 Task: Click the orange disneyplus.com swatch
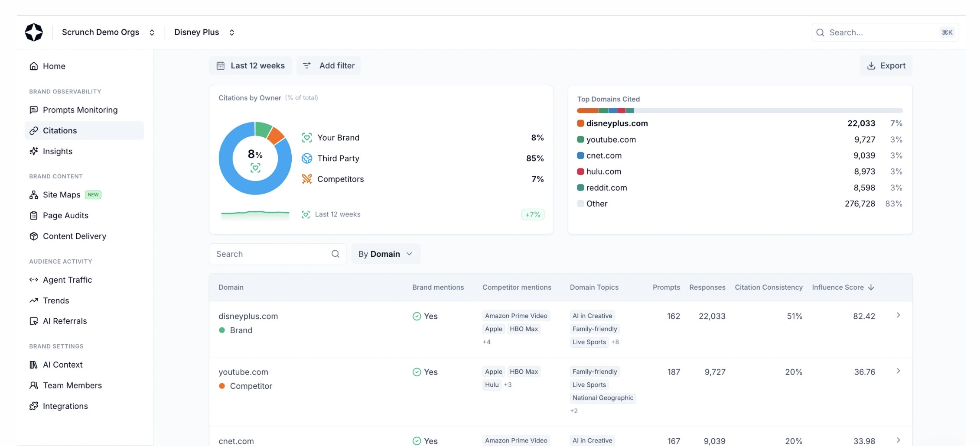coord(580,123)
